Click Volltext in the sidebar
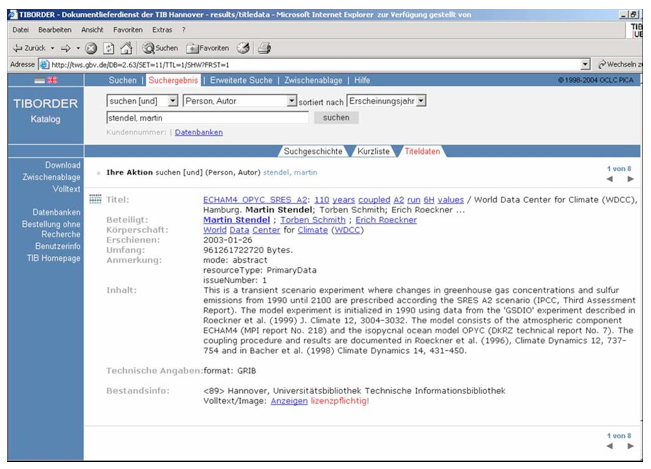 click(66, 189)
